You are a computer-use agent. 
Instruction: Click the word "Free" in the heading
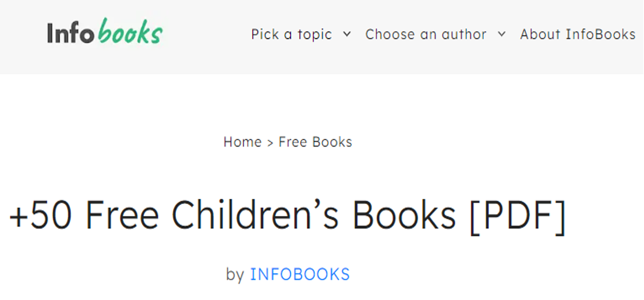pos(122,215)
